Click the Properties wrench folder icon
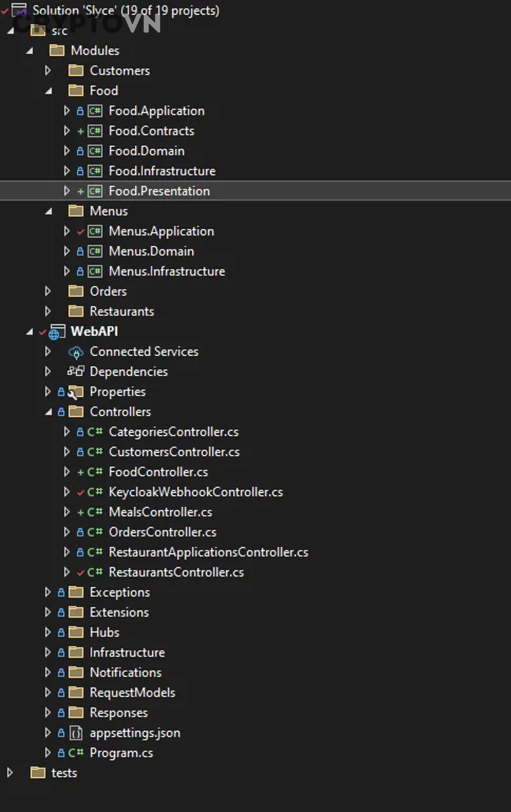Viewport: 511px width, 812px height. tap(76, 392)
